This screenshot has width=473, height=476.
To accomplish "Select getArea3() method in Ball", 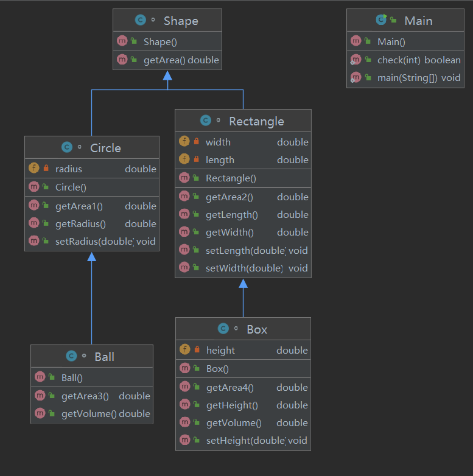I will pos(92,396).
